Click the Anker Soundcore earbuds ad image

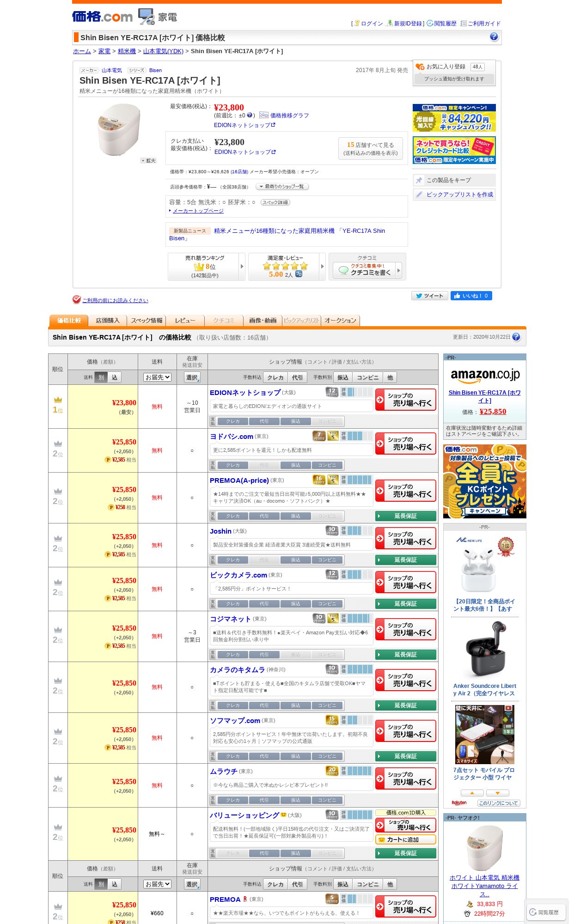(485, 650)
